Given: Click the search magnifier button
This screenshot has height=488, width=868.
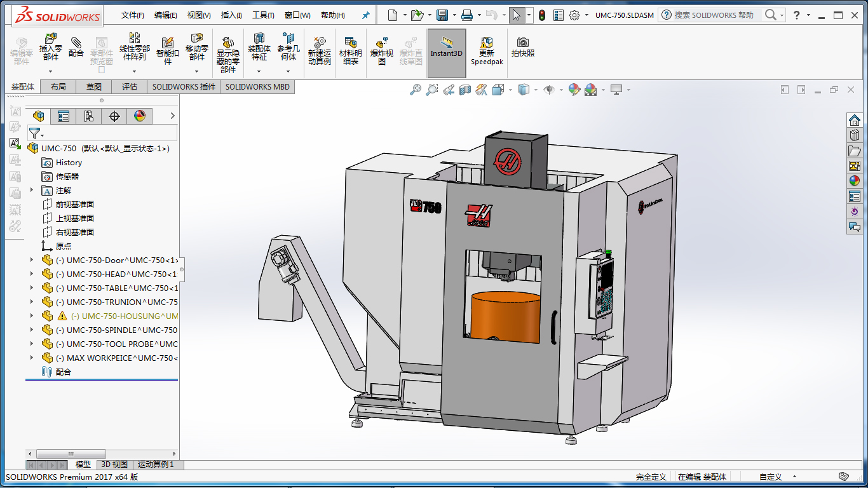Looking at the screenshot, I should (770, 15).
